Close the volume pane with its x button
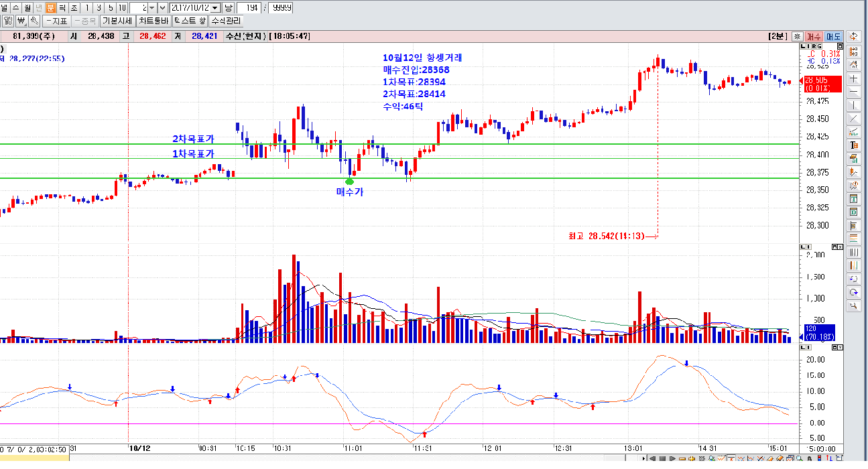Viewport: 868px width, 469px height. point(841,247)
